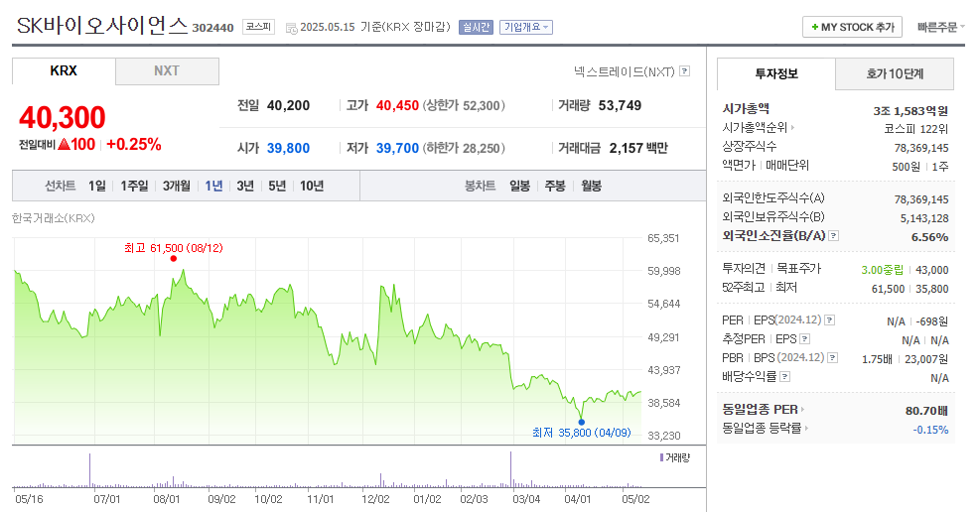980x512 pixels.
Task: Expand the 기업개요 dropdown
Action: click(526, 28)
